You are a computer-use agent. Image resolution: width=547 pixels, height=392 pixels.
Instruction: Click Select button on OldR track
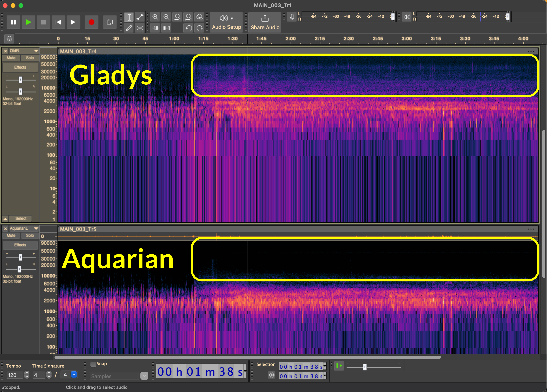tap(21, 219)
